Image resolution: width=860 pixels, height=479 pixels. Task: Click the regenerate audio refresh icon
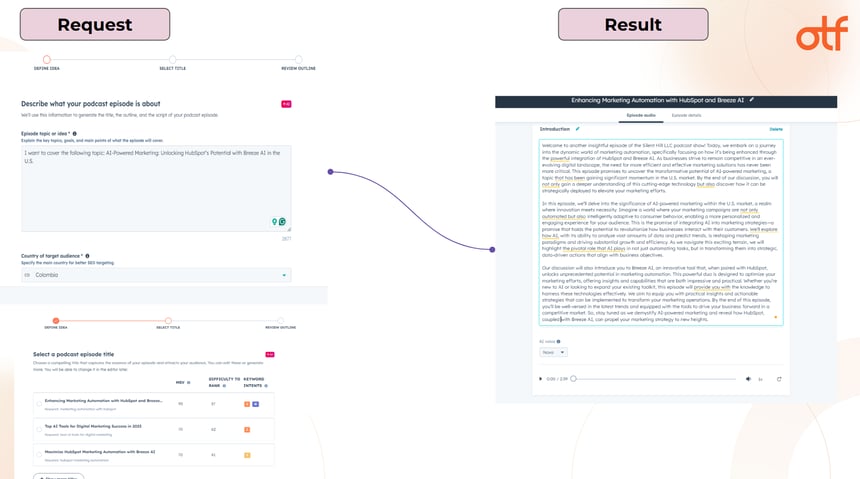[x=779, y=379]
